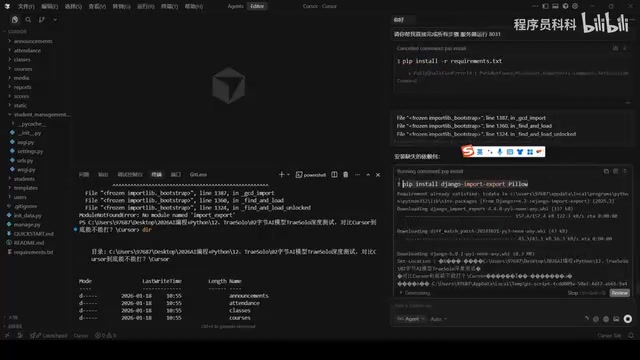The width and height of the screenshot is (640, 360).
Task: Click Sogou toolbar microphone icon
Action: coord(500,152)
